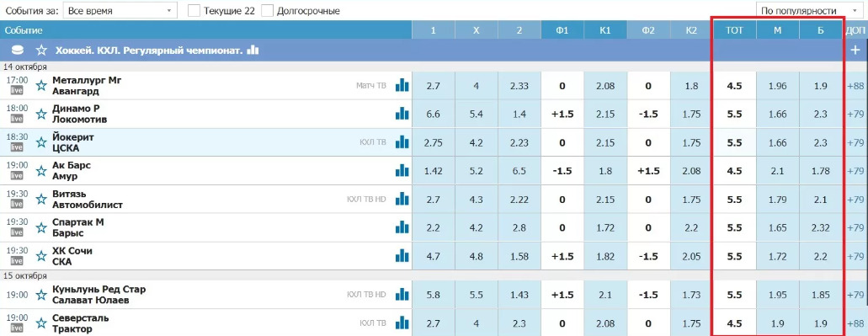The width and height of the screenshot is (868, 336).
Task: Toggle the Долгосрочные checkbox
Action: point(268,10)
